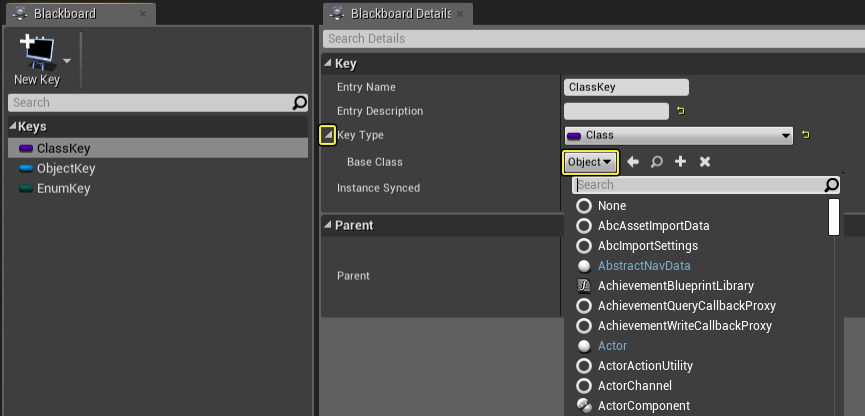Screen dimensions: 865x416
Task: Collapse the Keys section
Action: click(x=13, y=127)
